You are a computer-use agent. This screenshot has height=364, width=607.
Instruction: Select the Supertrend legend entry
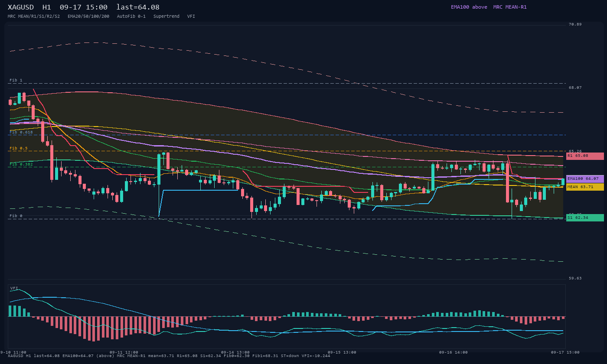[x=166, y=16]
